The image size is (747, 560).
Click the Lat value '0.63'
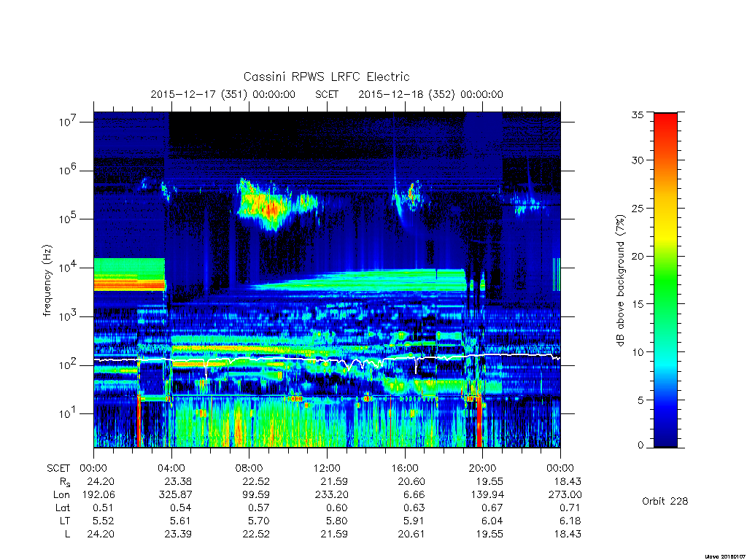(x=414, y=508)
